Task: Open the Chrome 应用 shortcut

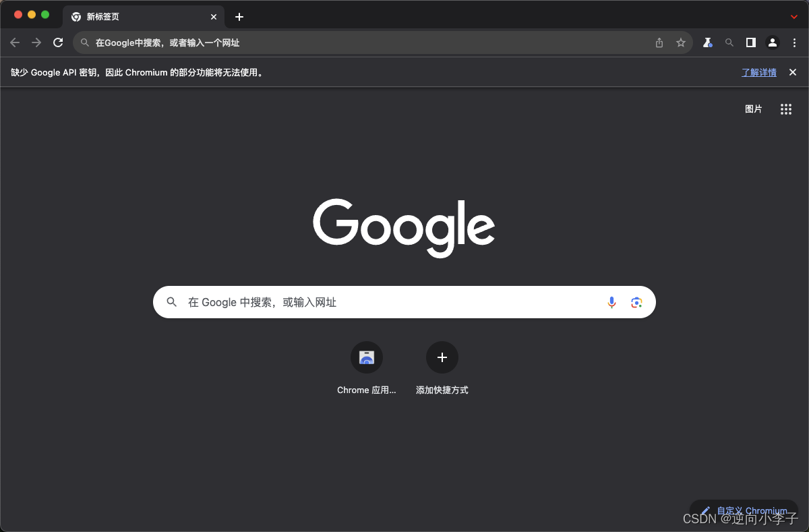Action: point(366,357)
